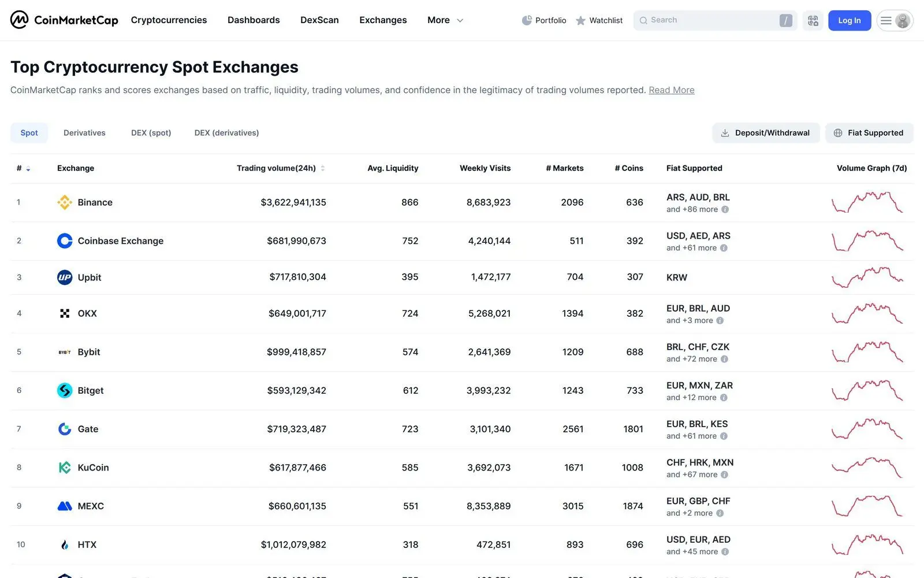This screenshot has height=578, width=924.
Task: Open the Watchlist star link
Action: point(599,20)
